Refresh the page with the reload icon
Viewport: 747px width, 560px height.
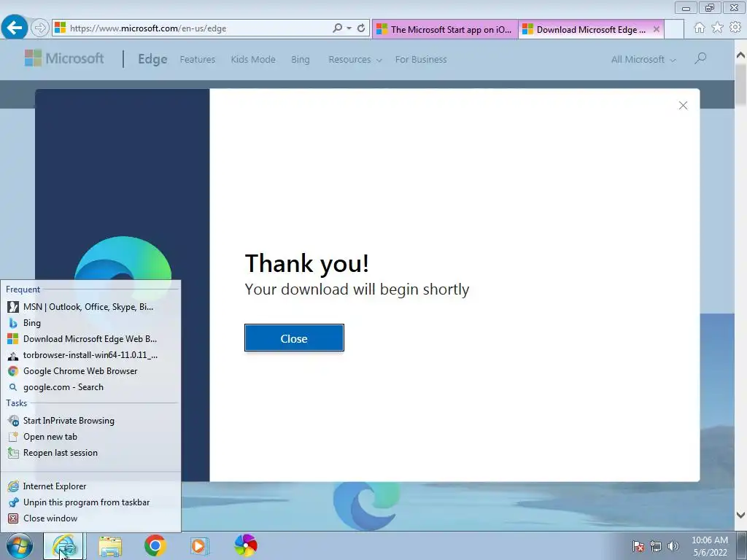pos(361,28)
